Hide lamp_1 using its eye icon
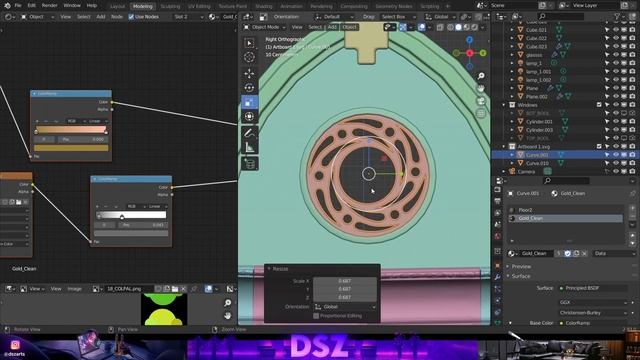 pos(616,63)
